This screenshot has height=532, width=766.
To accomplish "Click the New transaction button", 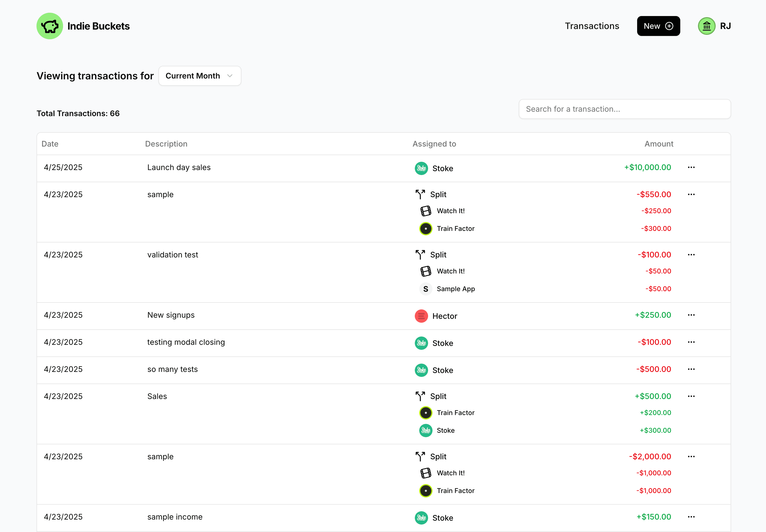I will (658, 26).
